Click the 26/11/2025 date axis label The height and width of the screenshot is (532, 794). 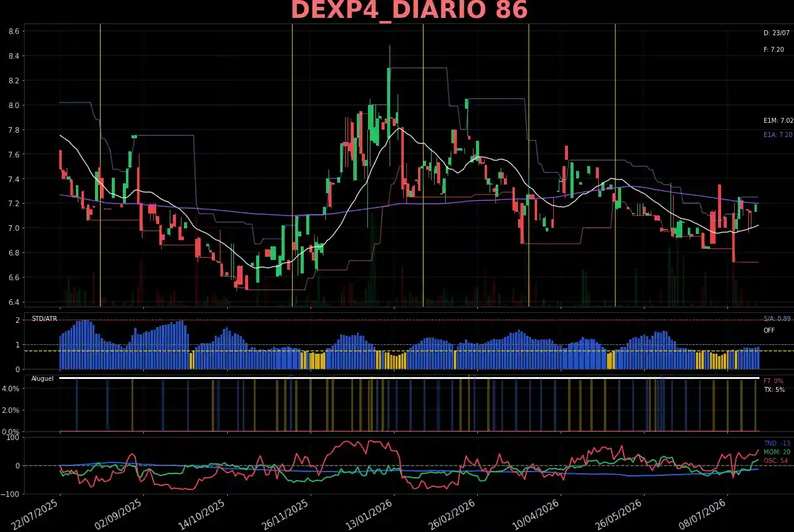click(x=287, y=515)
